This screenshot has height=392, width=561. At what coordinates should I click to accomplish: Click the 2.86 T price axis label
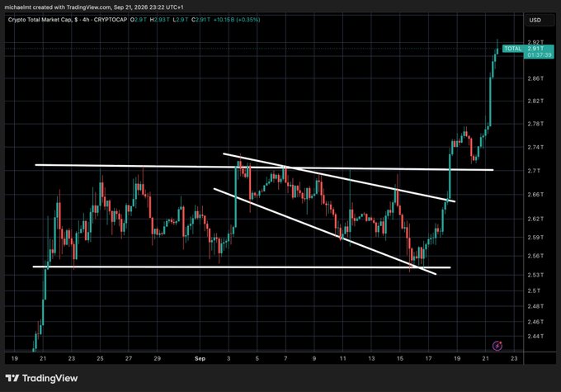(x=535, y=78)
